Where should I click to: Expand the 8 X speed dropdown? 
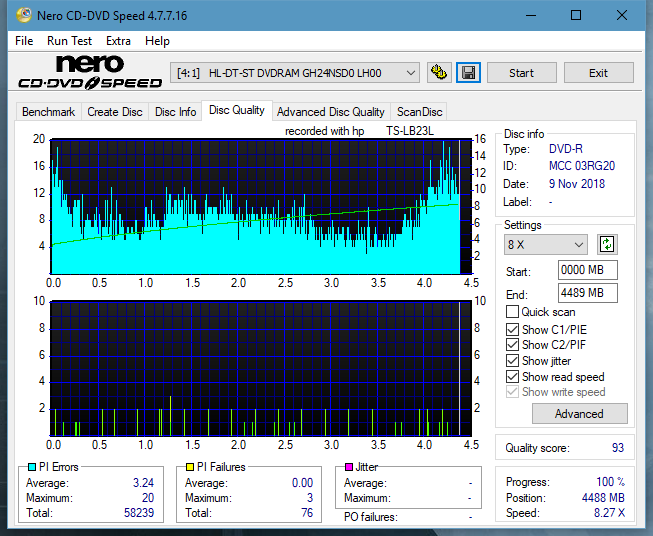(546, 244)
